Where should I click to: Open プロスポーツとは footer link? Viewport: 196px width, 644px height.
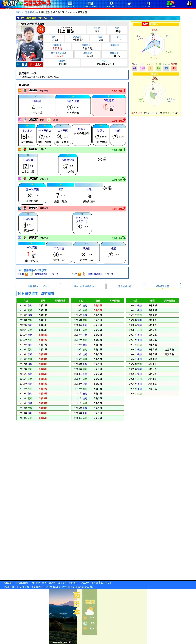pyautogui.click(x=89, y=583)
